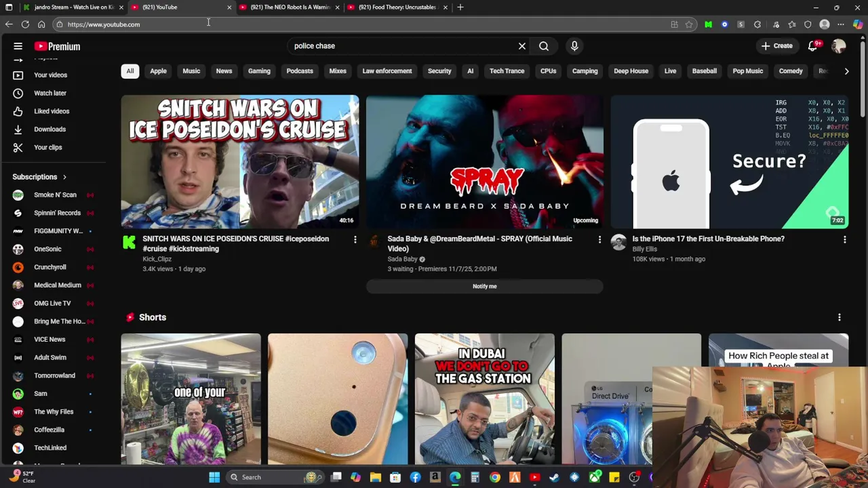Open YouTube notifications bell

point(813,46)
